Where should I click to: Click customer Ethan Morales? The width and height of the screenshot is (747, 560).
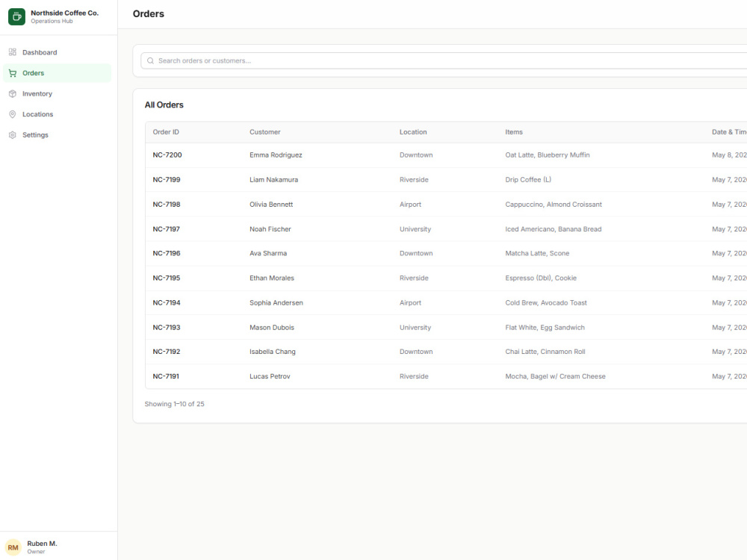click(x=272, y=278)
